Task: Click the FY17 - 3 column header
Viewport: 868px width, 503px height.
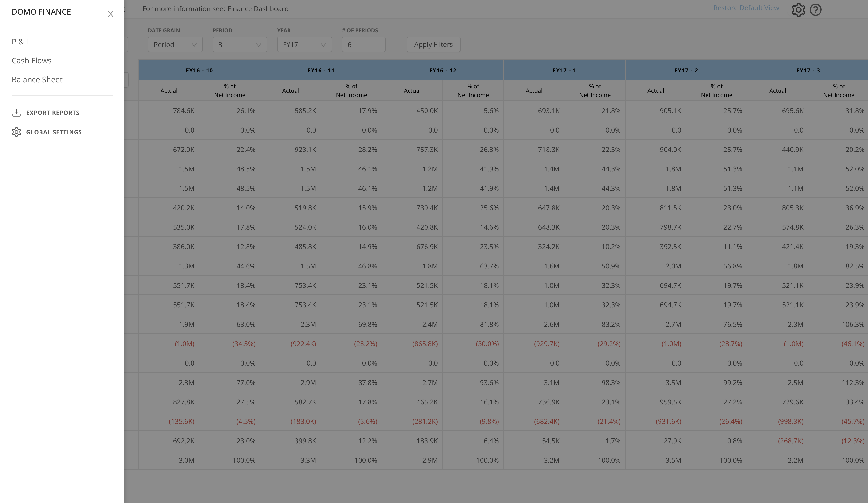Action: click(807, 70)
